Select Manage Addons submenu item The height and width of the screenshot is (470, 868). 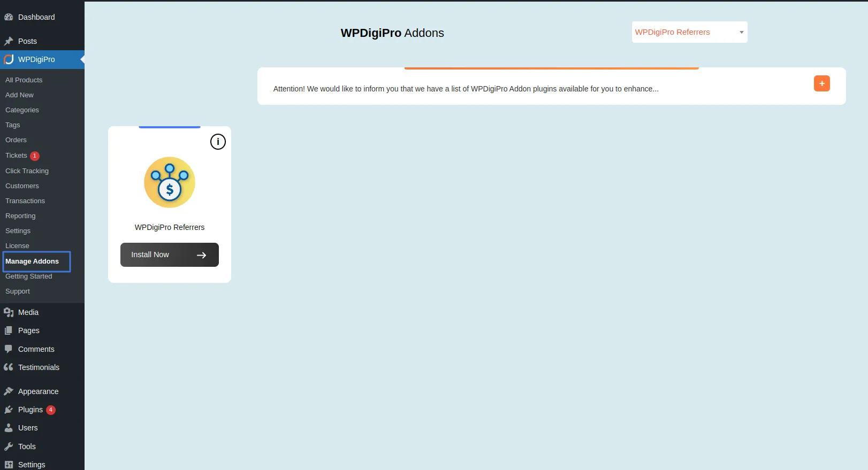click(32, 261)
